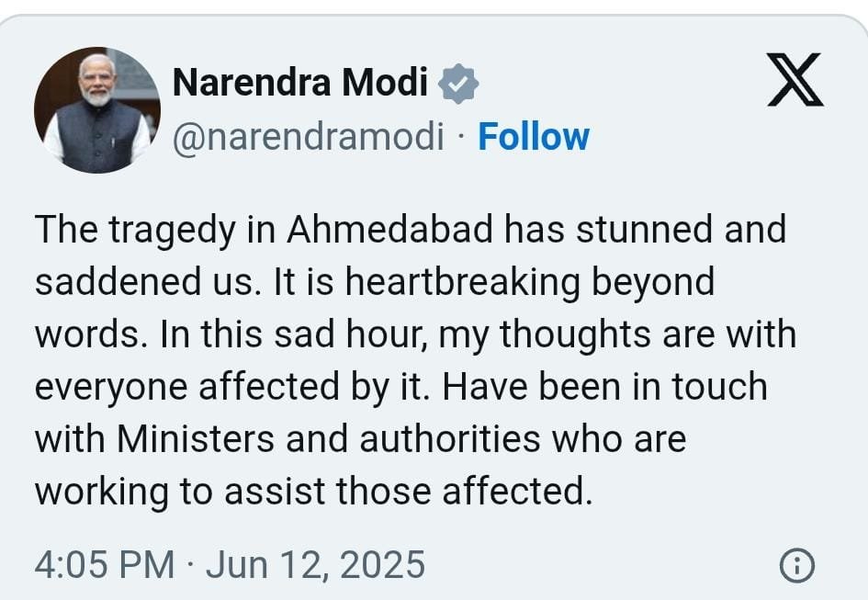The height and width of the screenshot is (600, 868).
Task: Open the @narendramodi handle link
Action: pos(309,137)
